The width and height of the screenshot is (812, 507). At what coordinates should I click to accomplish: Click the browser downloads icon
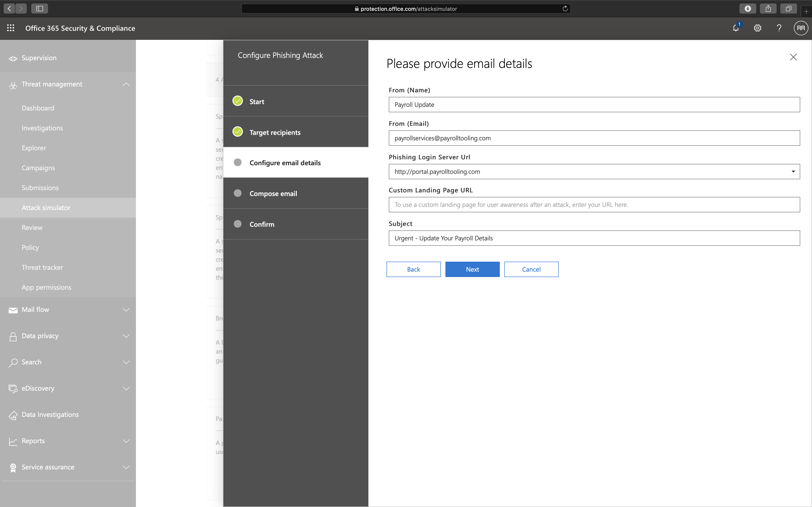pos(748,9)
